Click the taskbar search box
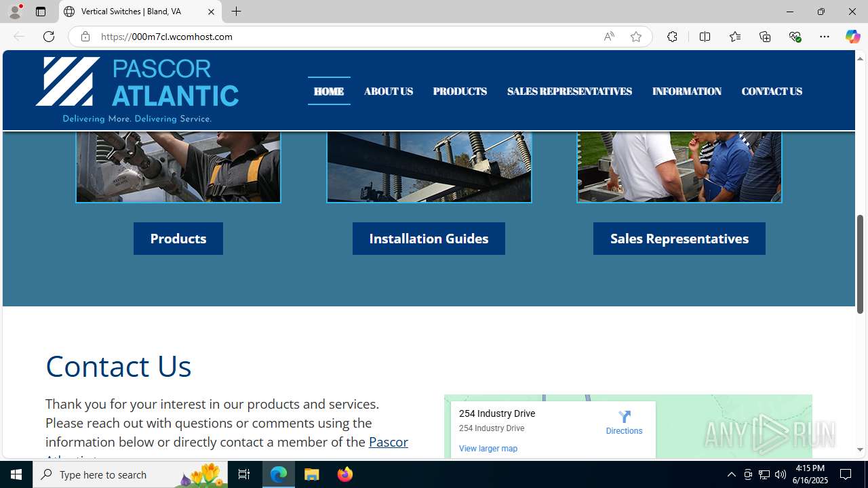 [x=130, y=474]
